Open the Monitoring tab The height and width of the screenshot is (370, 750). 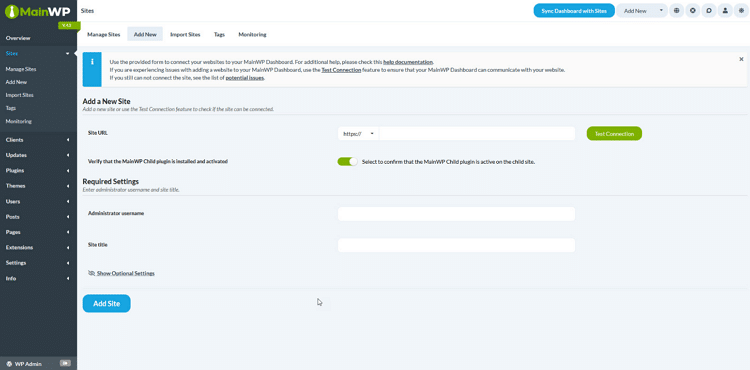click(x=252, y=34)
